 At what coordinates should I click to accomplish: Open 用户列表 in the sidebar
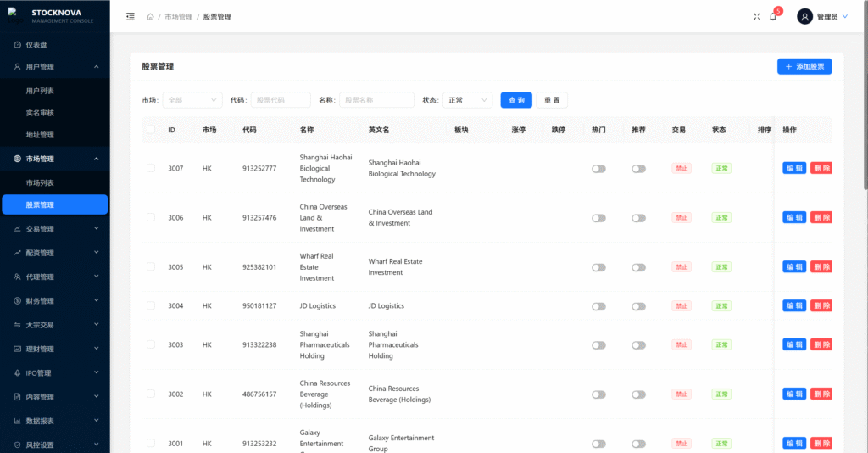40,91
